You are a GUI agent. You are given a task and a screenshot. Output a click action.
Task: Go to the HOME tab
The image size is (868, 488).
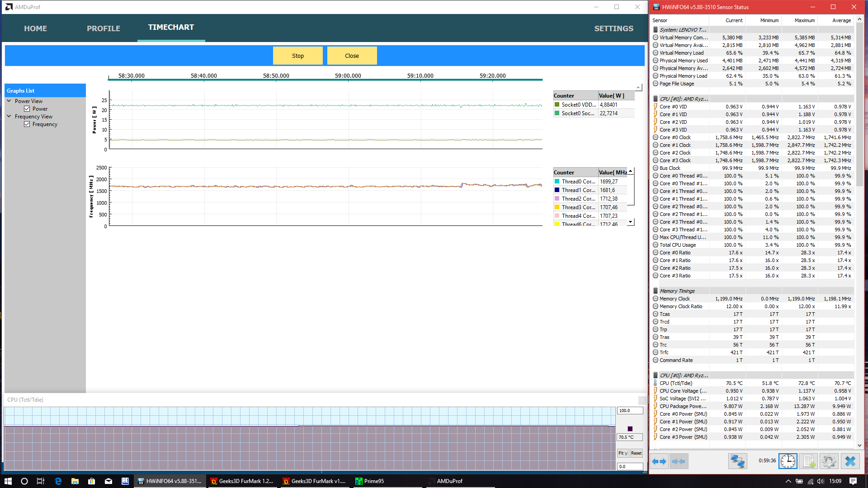(x=35, y=28)
